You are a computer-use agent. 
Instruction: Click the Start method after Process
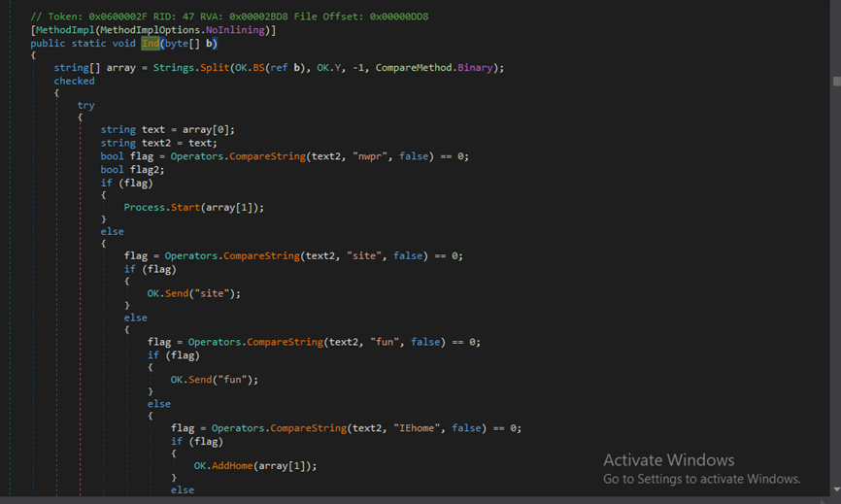coord(185,208)
